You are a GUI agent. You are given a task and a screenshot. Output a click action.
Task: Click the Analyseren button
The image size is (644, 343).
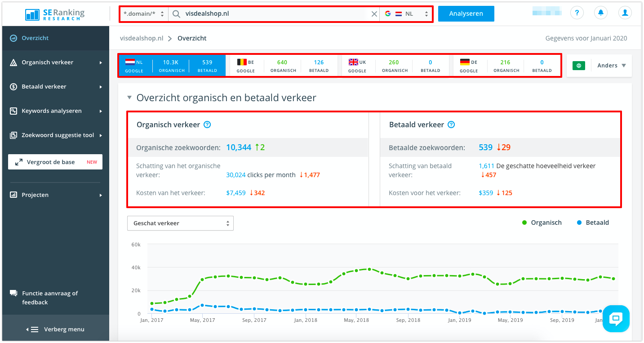[466, 13]
